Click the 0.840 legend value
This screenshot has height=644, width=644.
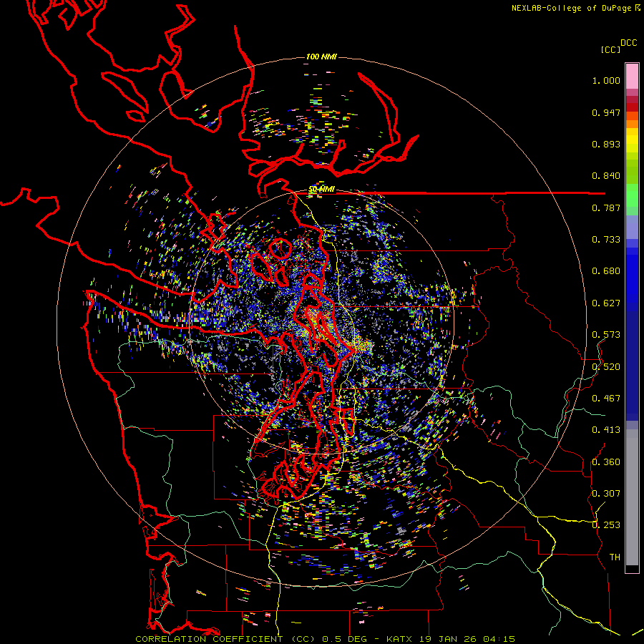point(606,176)
